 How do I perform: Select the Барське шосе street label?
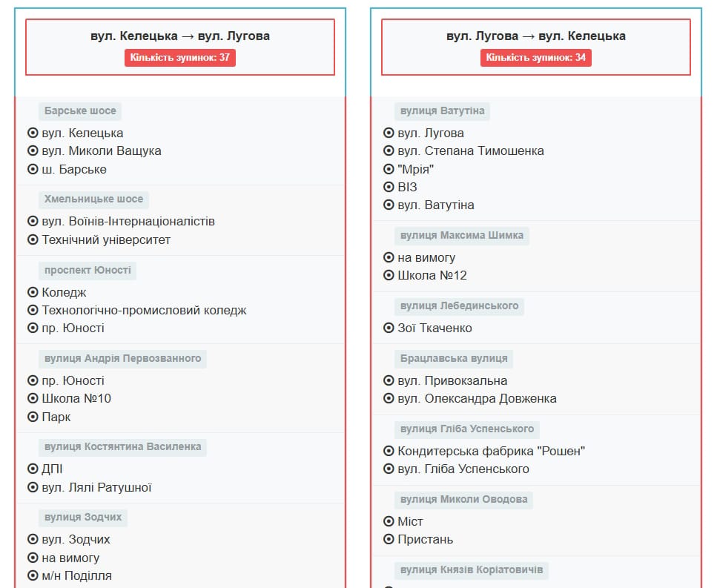(x=80, y=111)
